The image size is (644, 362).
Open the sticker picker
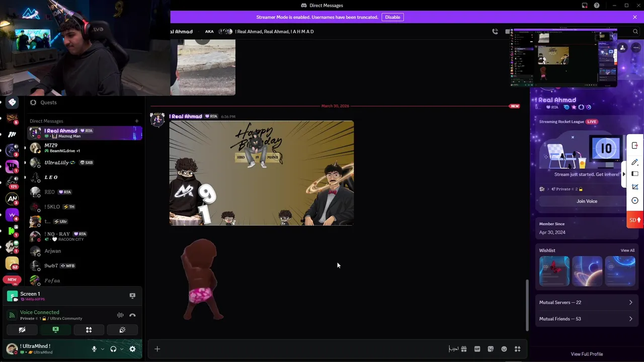coord(491,349)
